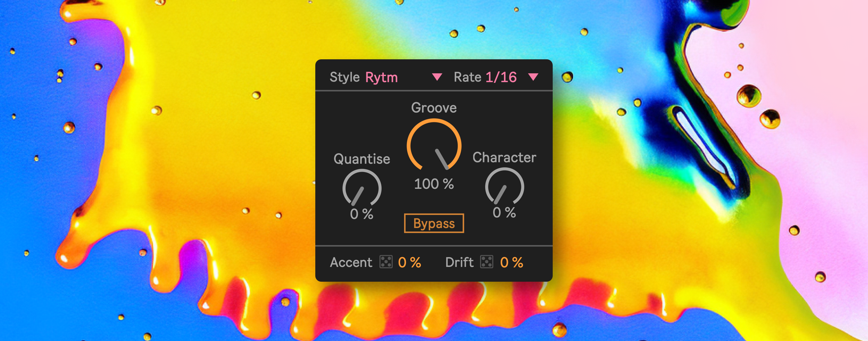This screenshot has width=868, height=341.
Task: Select the Groove 100 % value field
Action: click(x=434, y=184)
